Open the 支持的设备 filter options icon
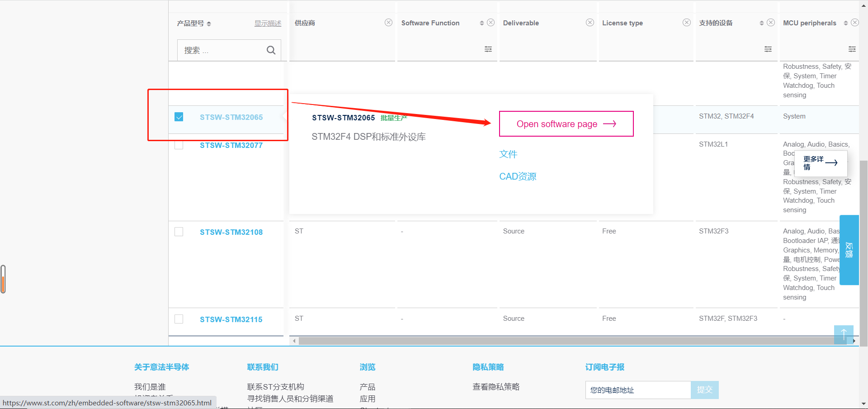 (768, 49)
